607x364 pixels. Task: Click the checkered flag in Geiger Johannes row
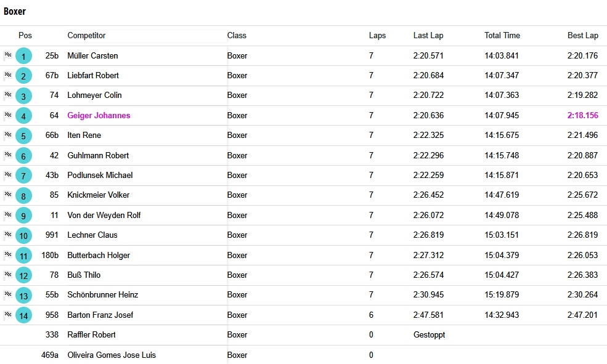pyautogui.click(x=7, y=115)
